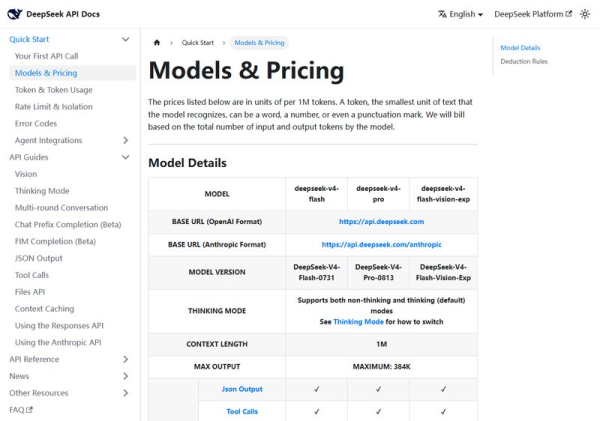Click the 1M context length value
Image resolution: width=600 pixels, height=421 pixels.
point(382,344)
